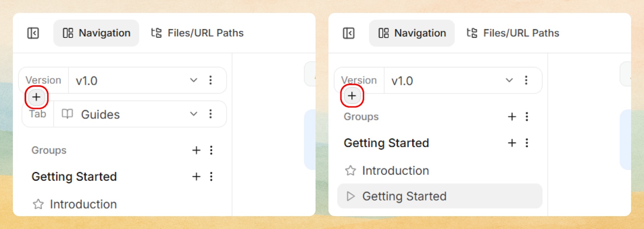
Task: Open the Groups three-dot menu in the left panel
Action: (x=211, y=150)
